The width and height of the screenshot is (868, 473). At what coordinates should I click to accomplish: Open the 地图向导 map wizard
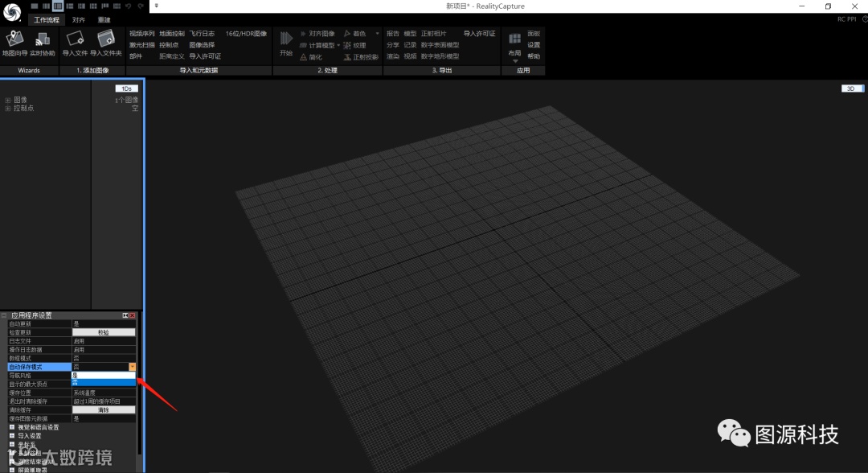(x=14, y=43)
